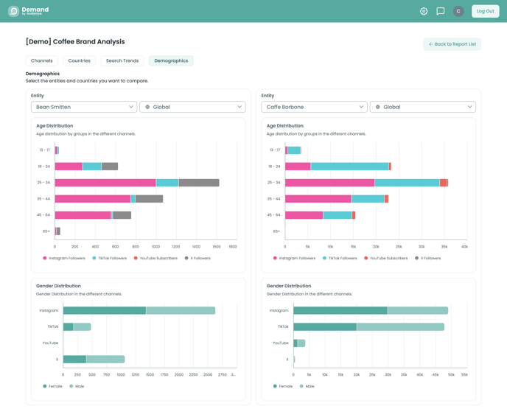Click Caffe Borbone 35-44 TikTok bar segment
This screenshot has width=507, height=420.
(x=368, y=199)
